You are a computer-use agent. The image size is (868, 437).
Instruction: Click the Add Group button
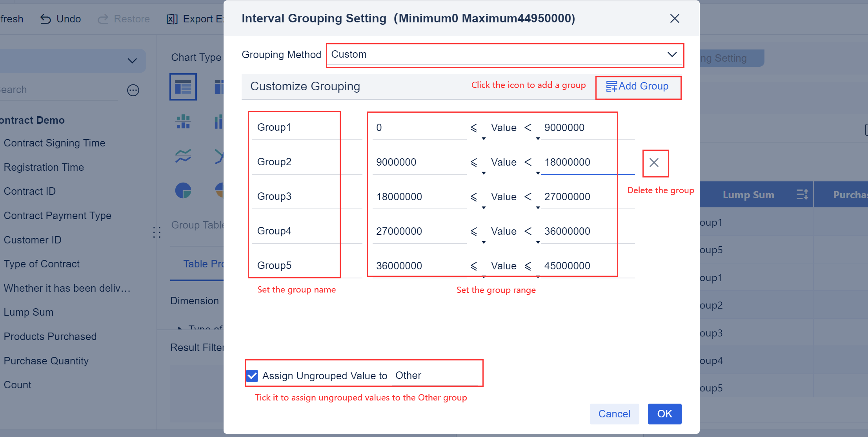[638, 86]
